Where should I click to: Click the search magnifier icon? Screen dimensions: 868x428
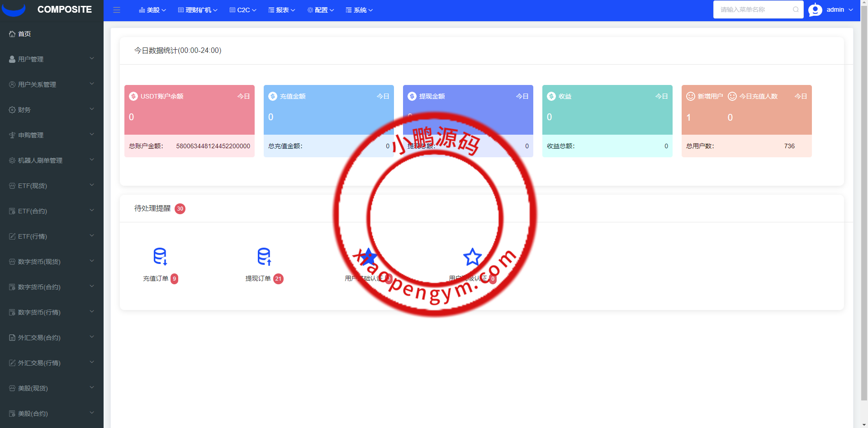click(x=796, y=9)
